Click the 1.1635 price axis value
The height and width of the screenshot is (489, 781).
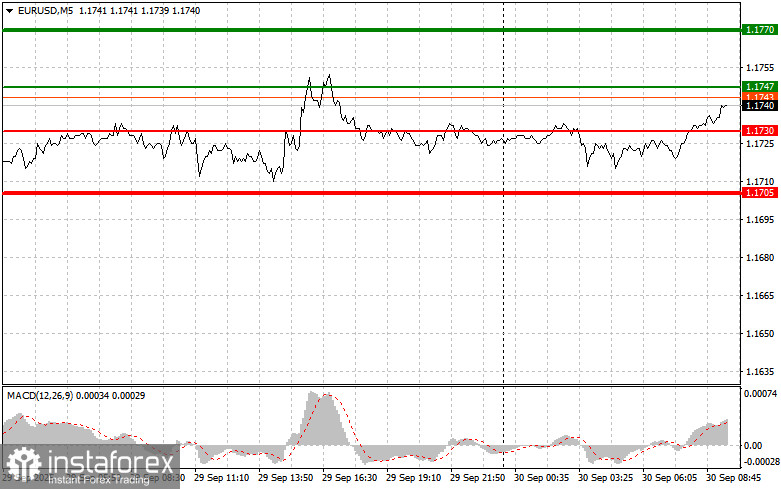click(760, 371)
